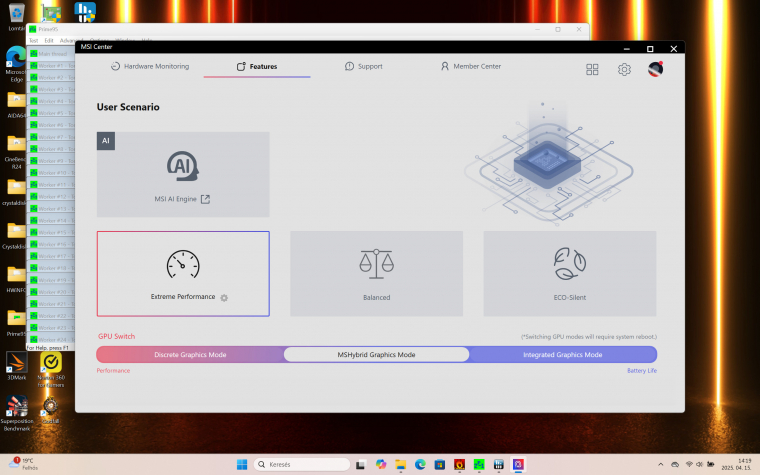The height and width of the screenshot is (475, 760).
Task: Switch to MSI Center taskbar icon
Action: click(518, 464)
